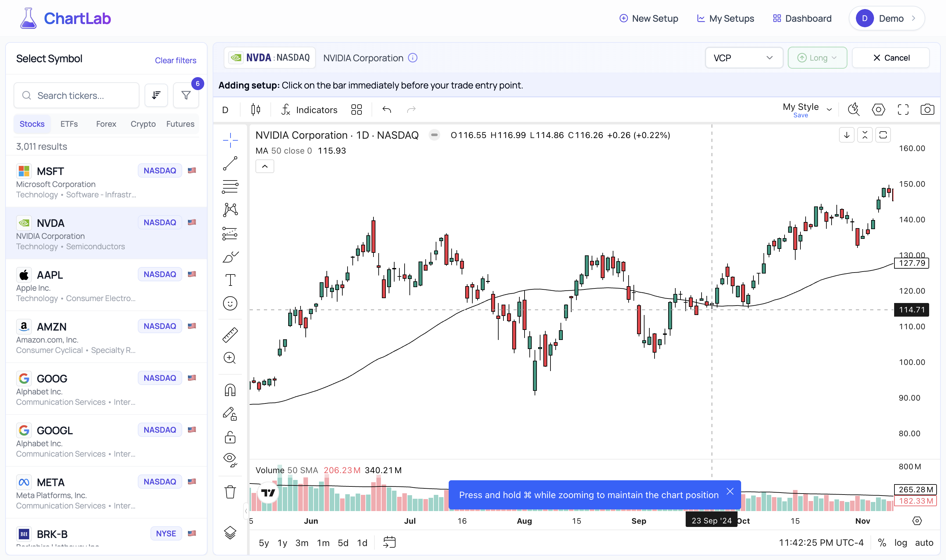This screenshot has width=946, height=560.
Task: Open My Setups
Action: click(x=725, y=18)
